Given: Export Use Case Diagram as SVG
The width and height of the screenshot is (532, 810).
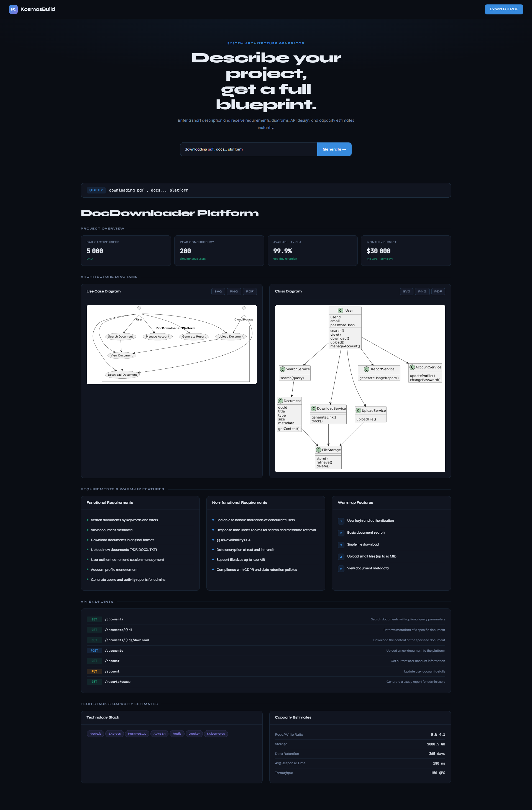Looking at the screenshot, I should tap(218, 291).
